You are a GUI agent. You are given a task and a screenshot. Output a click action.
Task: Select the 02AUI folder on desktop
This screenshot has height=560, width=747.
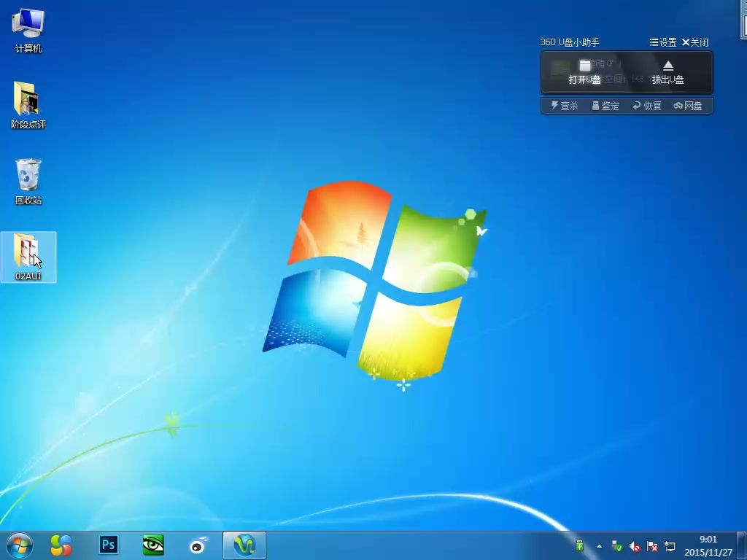tap(28, 257)
